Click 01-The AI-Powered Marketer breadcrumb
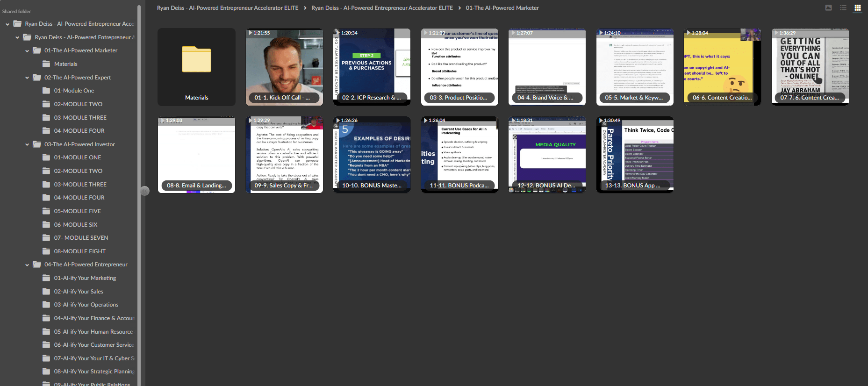 (x=502, y=8)
